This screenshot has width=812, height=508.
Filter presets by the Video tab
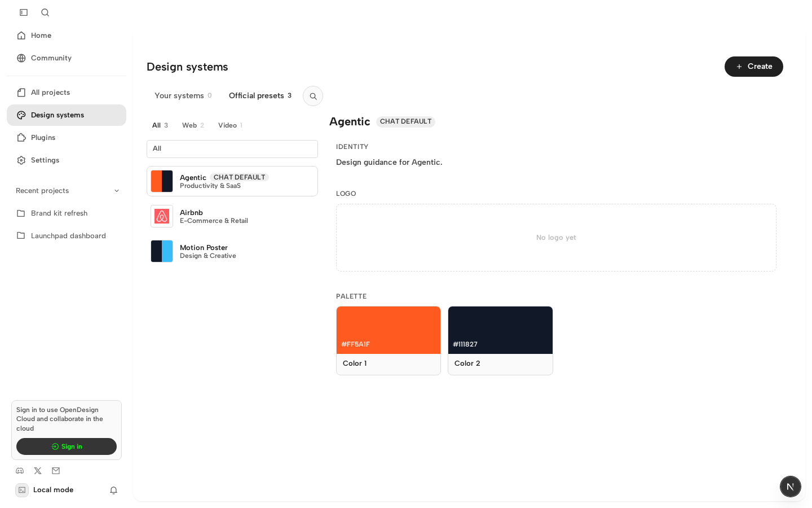tap(230, 125)
